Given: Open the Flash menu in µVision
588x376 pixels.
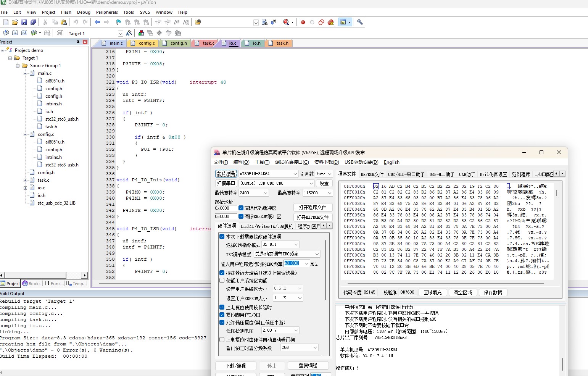Looking at the screenshot, I should (66, 12).
